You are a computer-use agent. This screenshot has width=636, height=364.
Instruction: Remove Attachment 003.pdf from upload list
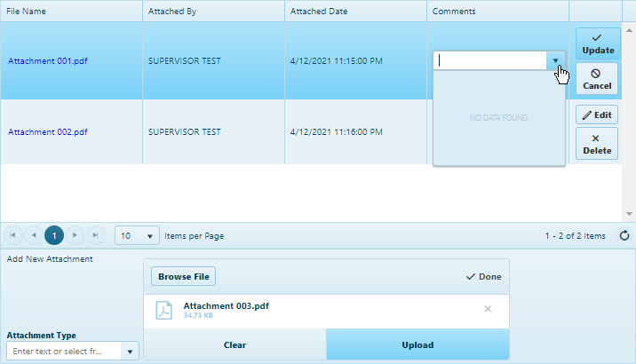[488, 309]
